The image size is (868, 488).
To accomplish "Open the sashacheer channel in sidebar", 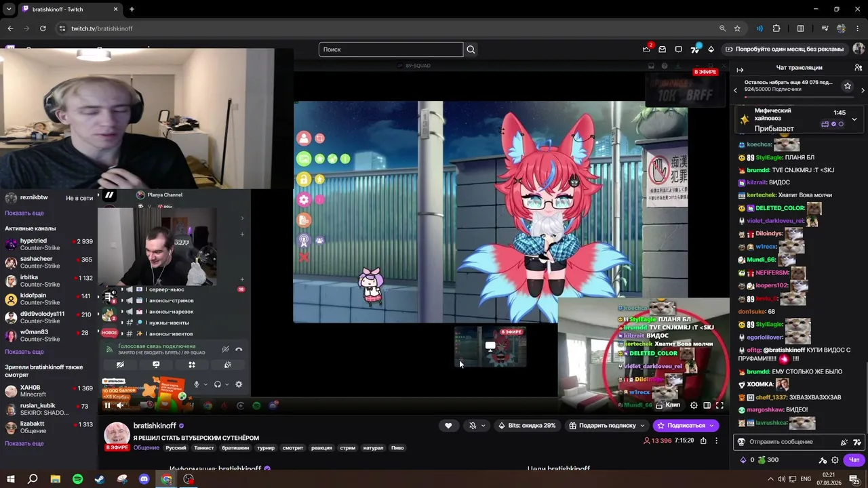I will 49,263.
